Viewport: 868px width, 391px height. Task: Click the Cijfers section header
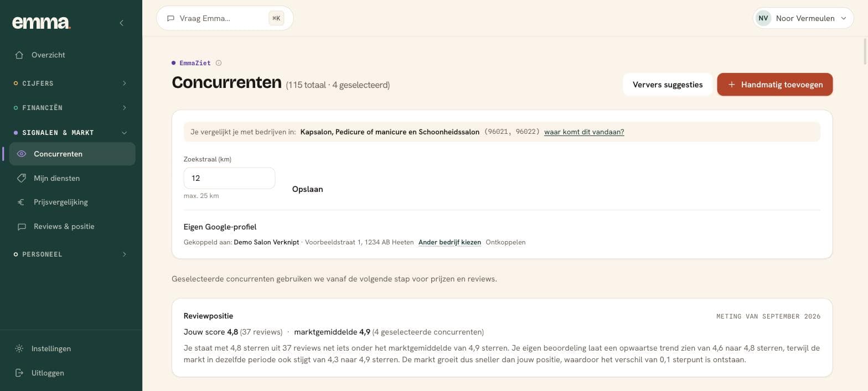[71, 84]
